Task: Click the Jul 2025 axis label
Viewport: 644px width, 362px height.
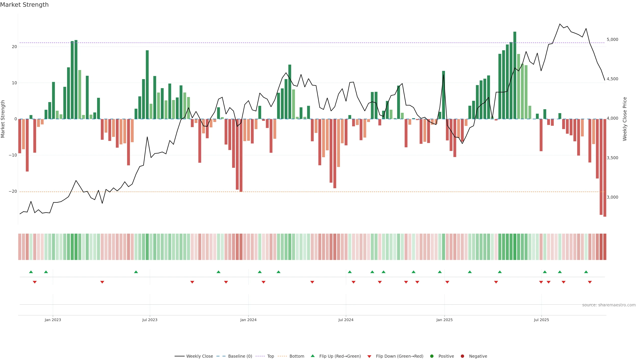Action: (542, 320)
